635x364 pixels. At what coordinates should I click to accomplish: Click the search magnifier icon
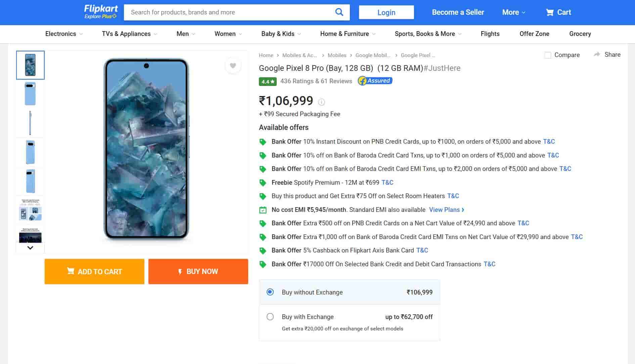pos(339,12)
